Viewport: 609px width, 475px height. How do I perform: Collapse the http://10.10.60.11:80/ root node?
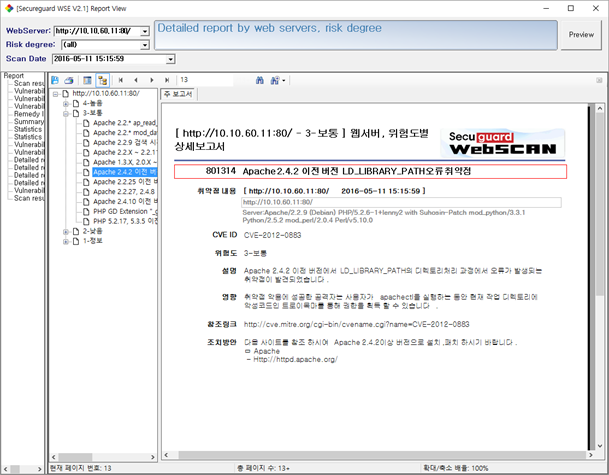[56, 94]
